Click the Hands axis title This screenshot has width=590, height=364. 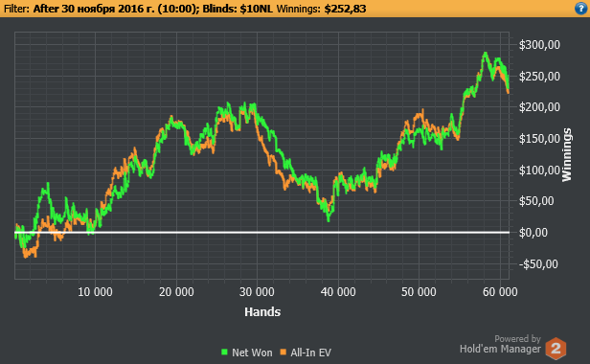pyautogui.click(x=262, y=312)
